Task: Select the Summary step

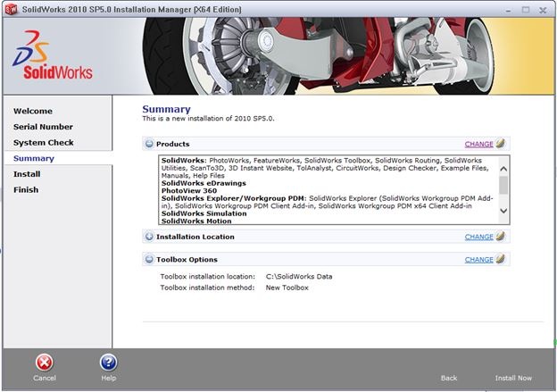Action: pyautogui.click(x=34, y=158)
